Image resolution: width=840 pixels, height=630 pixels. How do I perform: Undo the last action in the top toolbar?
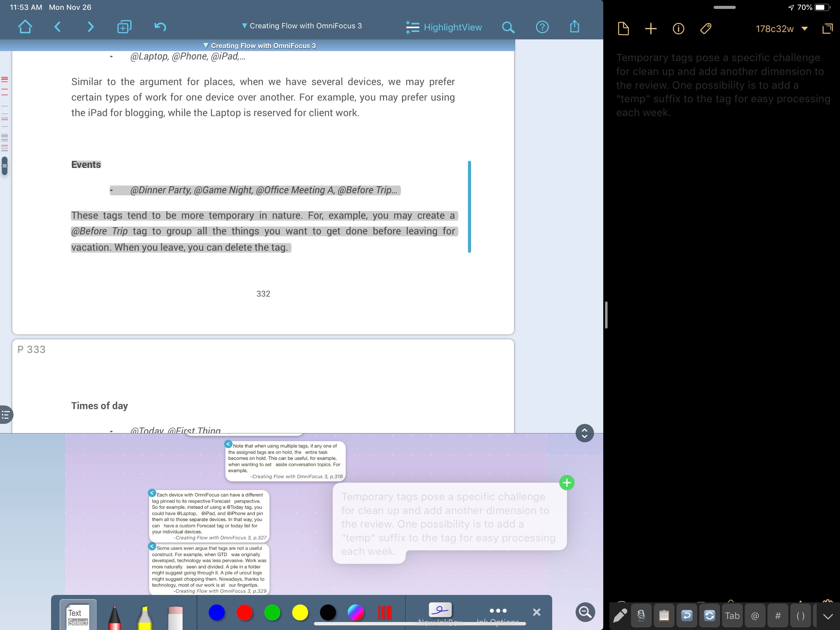point(160,27)
